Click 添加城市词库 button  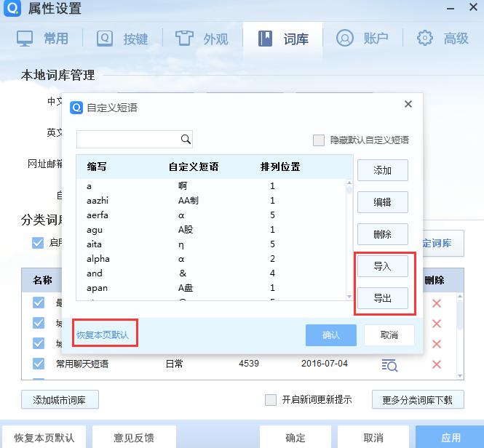point(60,399)
